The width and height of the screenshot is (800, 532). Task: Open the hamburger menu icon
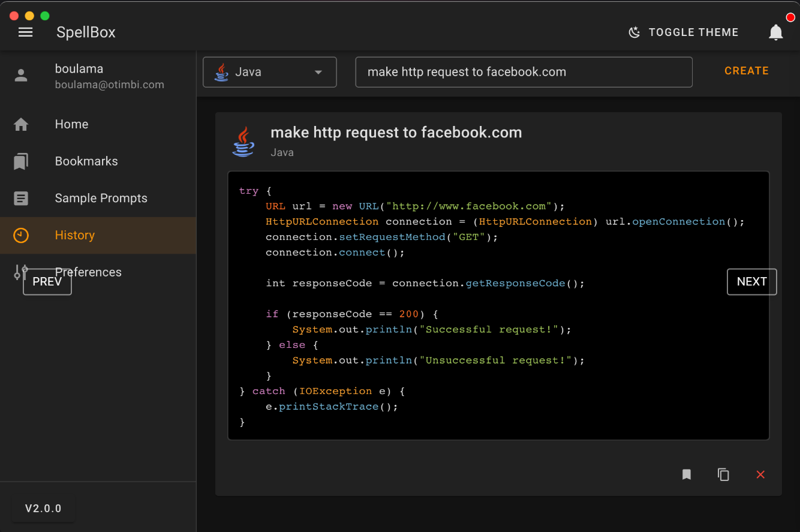(26, 32)
